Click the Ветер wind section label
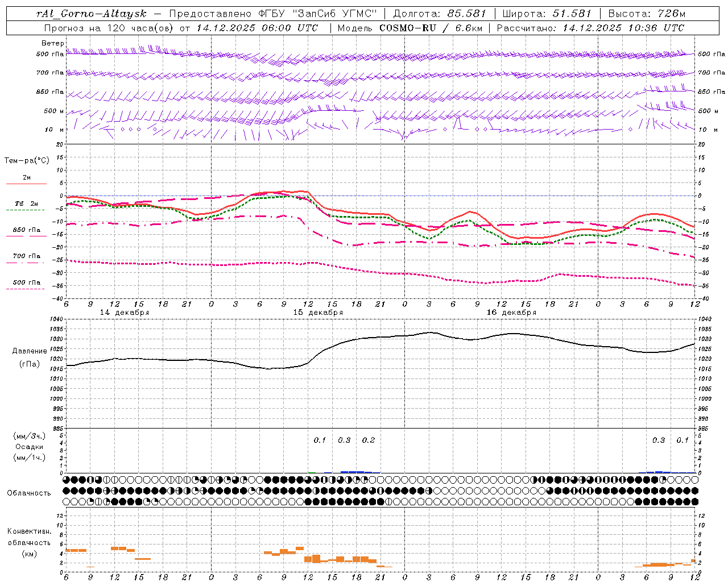Viewport: 728px width, 582px height. pyautogui.click(x=53, y=43)
